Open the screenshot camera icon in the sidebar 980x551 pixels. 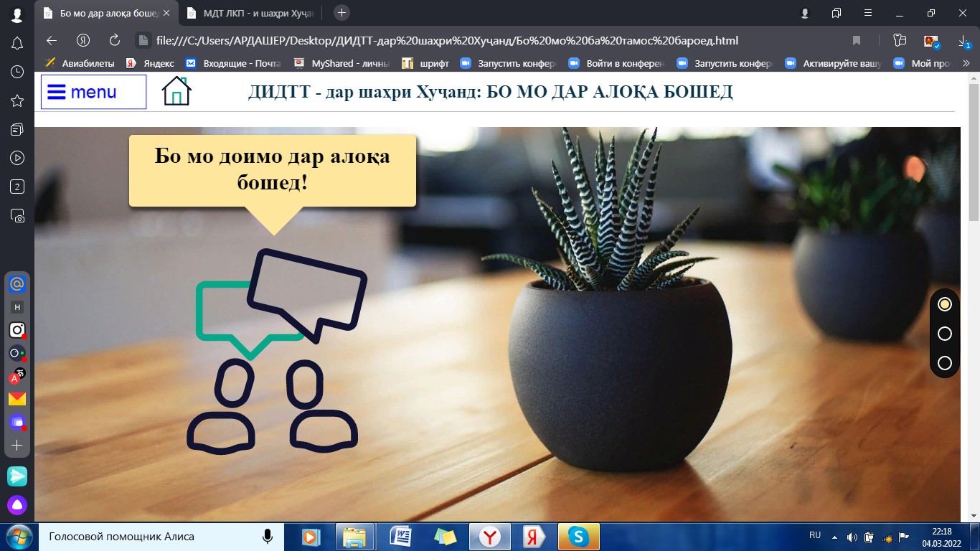click(x=17, y=215)
